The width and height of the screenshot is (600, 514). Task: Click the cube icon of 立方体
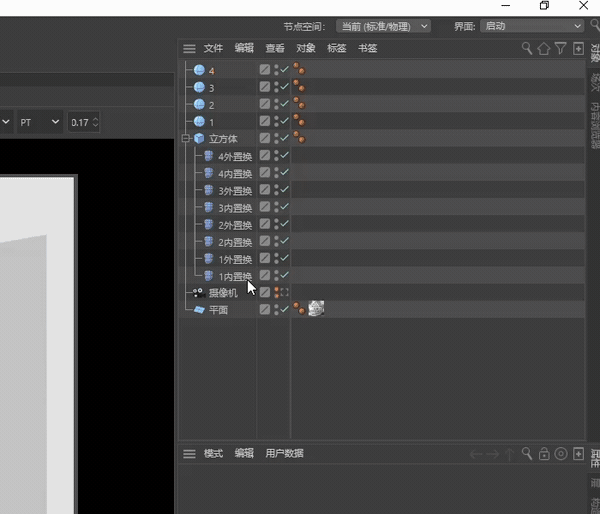point(199,138)
